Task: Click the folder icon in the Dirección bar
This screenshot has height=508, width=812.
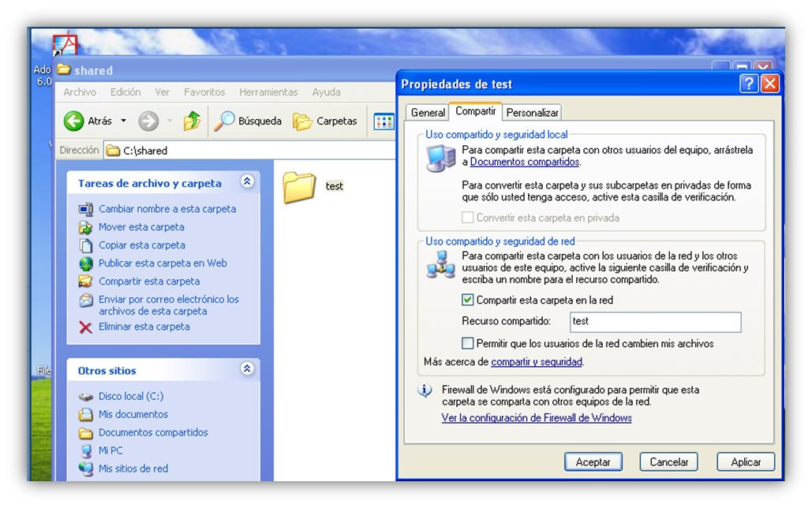Action: (x=113, y=151)
